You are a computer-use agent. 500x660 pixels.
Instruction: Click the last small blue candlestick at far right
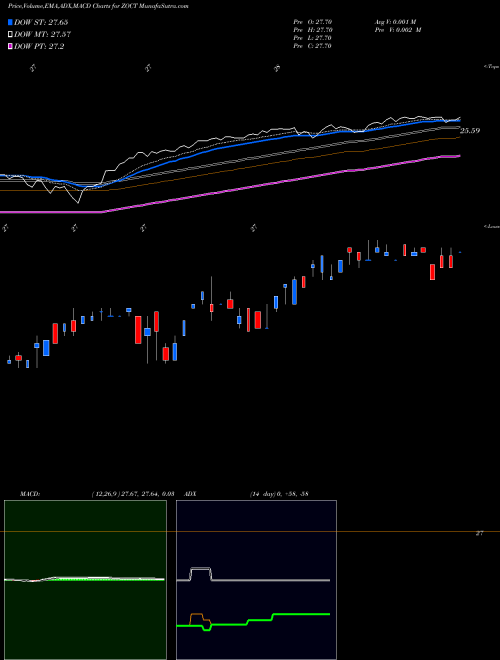point(460,252)
